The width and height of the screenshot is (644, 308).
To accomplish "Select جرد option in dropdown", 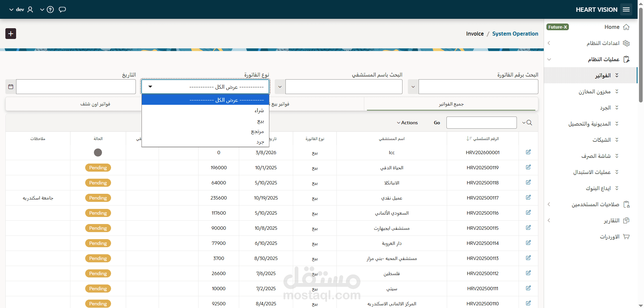I will tap(205, 142).
